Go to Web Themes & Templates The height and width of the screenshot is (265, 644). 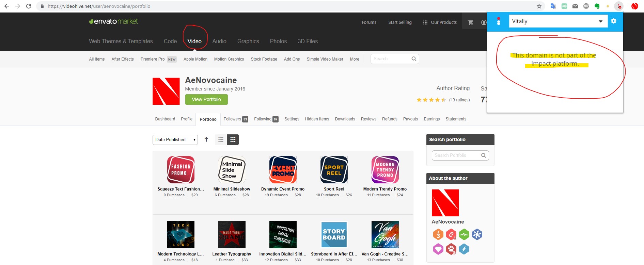(x=121, y=41)
